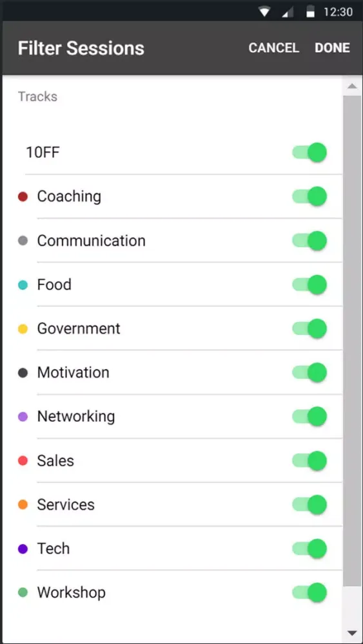The width and height of the screenshot is (363, 644).
Task: Disable the 10FF track toggle
Action: 309,153
